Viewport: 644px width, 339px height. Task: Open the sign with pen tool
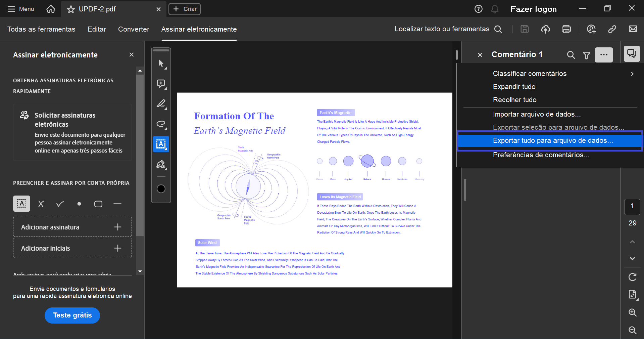161,165
